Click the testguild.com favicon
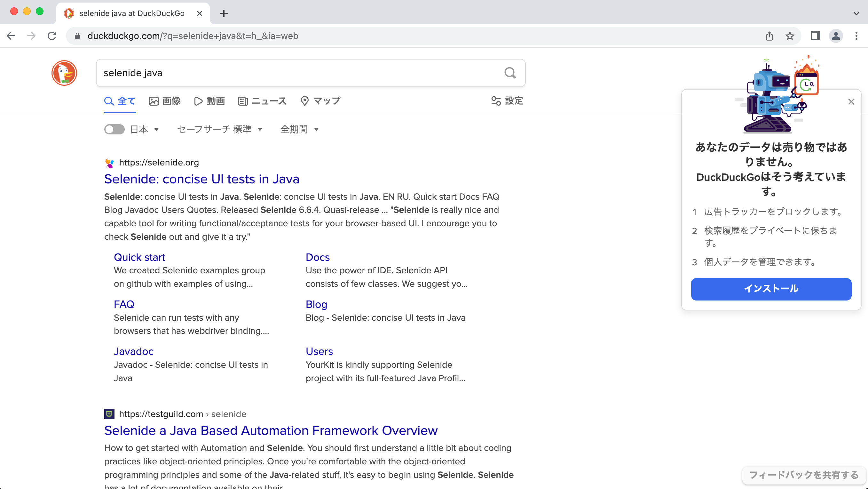Image resolution: width=868 pixels, height=489 pixels. (109, 414)
